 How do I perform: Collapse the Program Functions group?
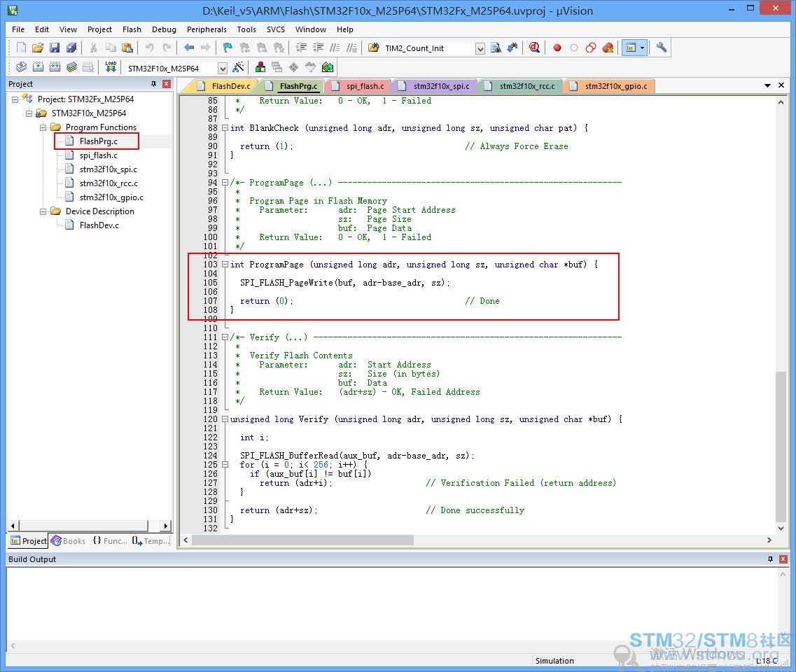coord(43,127)
